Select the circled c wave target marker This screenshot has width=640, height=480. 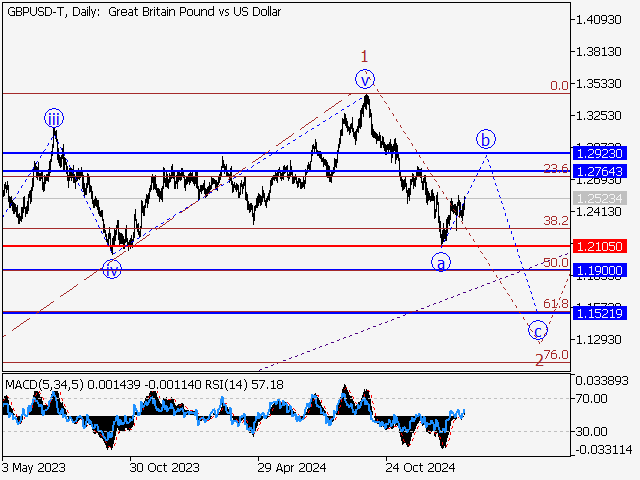(x=538, y=331)
